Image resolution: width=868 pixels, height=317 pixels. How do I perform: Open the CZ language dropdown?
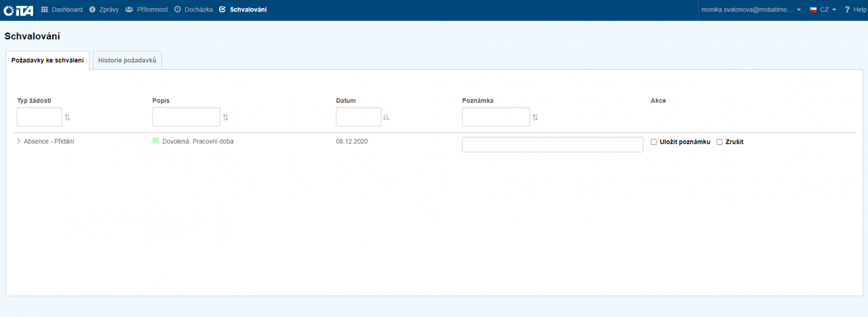pyautogui.click(x=823, y=9)
